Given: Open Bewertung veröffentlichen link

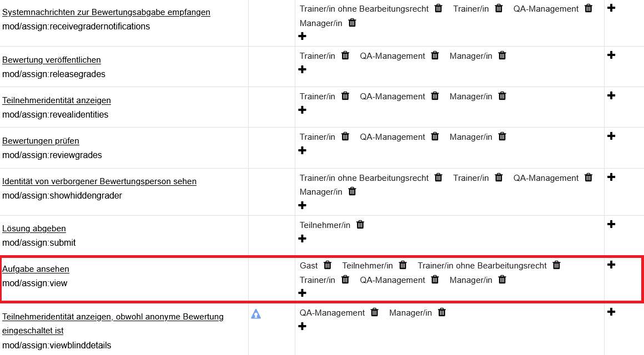Looking at the screenshot, I should pyautogui.click(x=51, y=59).
